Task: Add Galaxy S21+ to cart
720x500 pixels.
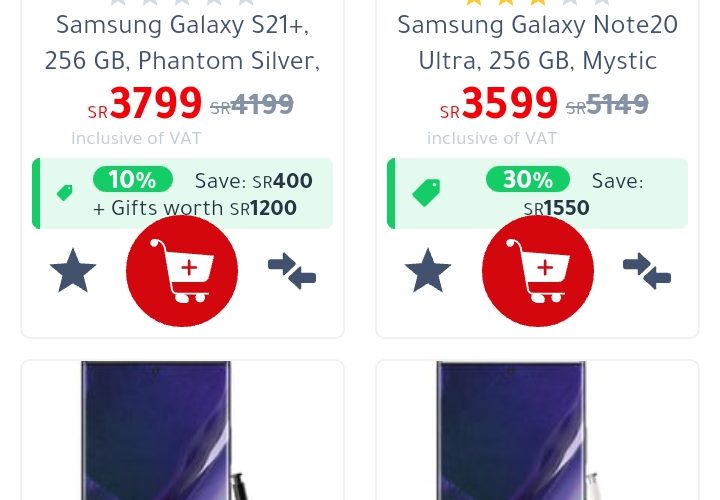Action: pyautogui.click(x=182, y=271)
